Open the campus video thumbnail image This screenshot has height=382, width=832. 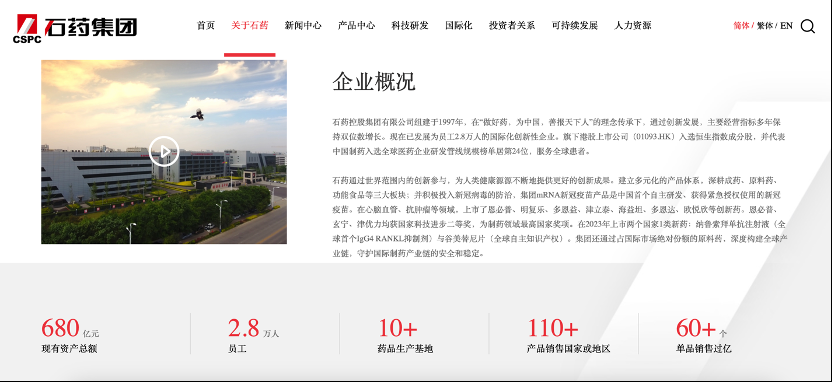163,152
